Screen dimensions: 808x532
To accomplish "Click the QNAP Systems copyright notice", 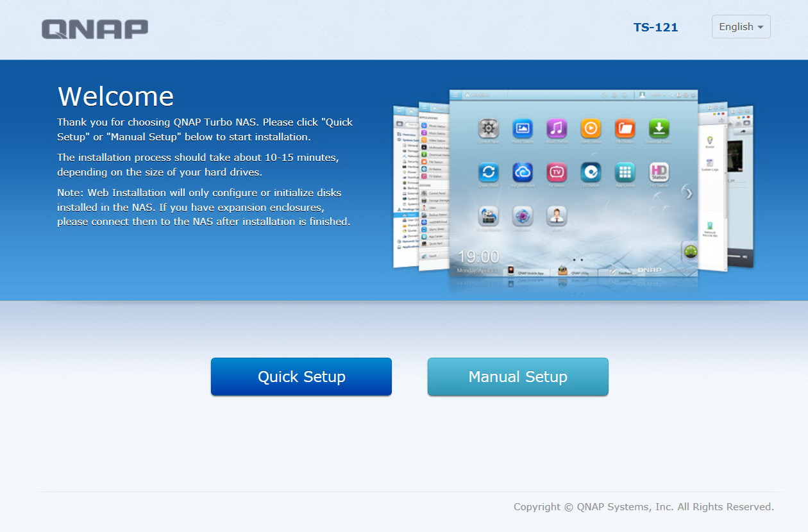I will pos(644,506).
